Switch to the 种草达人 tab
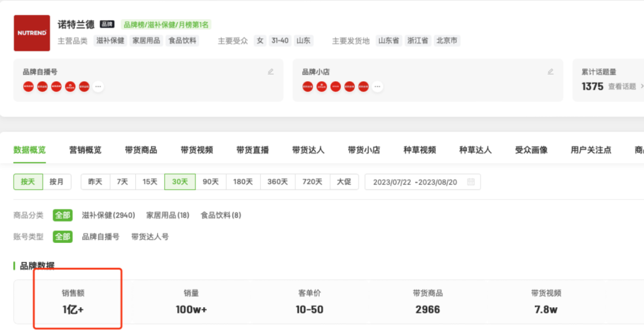 [x=476, y=150]
